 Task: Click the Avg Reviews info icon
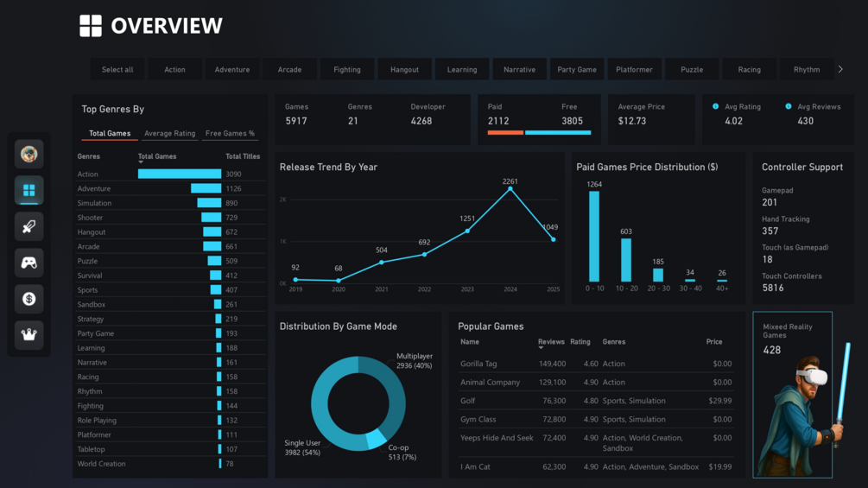pos(788,106)
